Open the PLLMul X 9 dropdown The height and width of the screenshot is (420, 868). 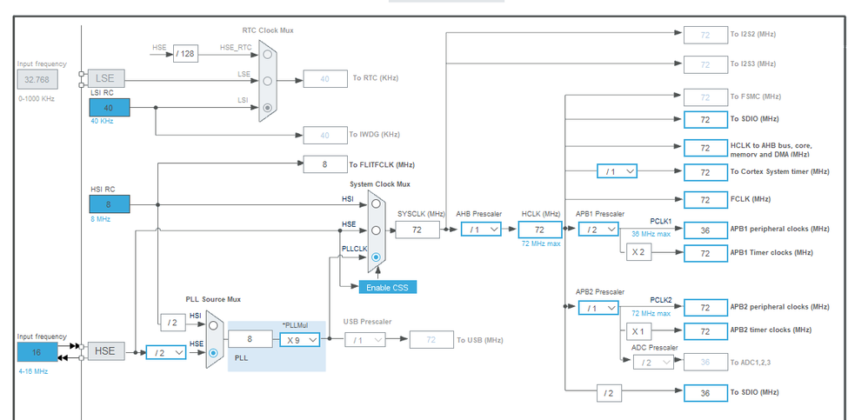pos(299,340)
